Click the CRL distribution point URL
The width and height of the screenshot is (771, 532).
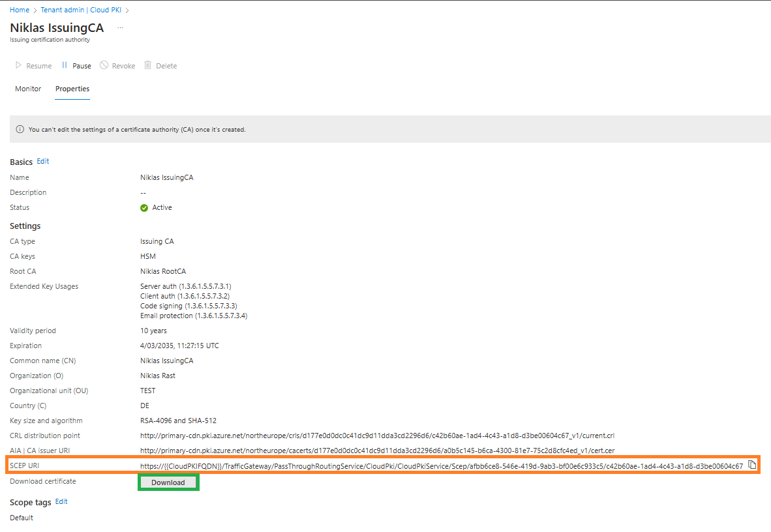pos(377,436)
